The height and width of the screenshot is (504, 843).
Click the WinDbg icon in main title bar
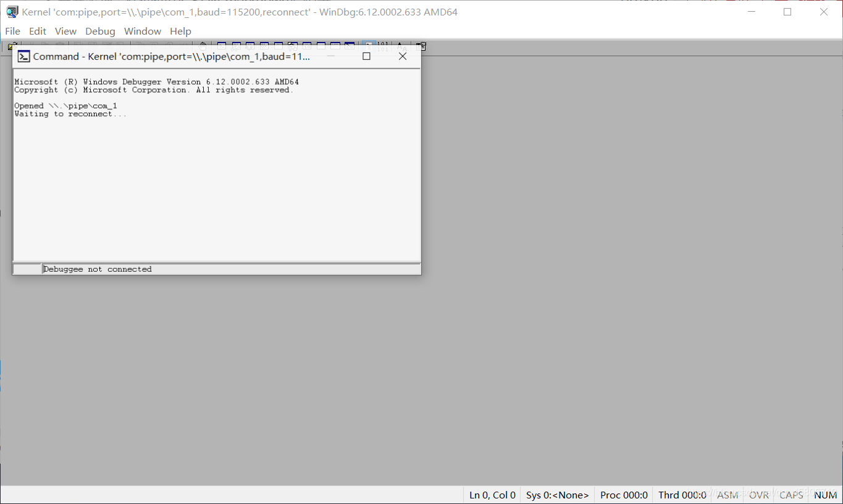12,12
